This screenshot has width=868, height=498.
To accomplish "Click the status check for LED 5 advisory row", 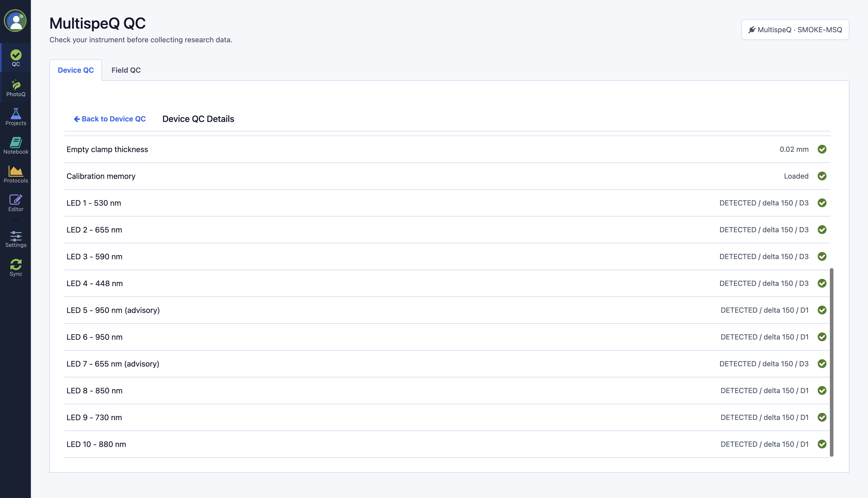I will point(822,310).
